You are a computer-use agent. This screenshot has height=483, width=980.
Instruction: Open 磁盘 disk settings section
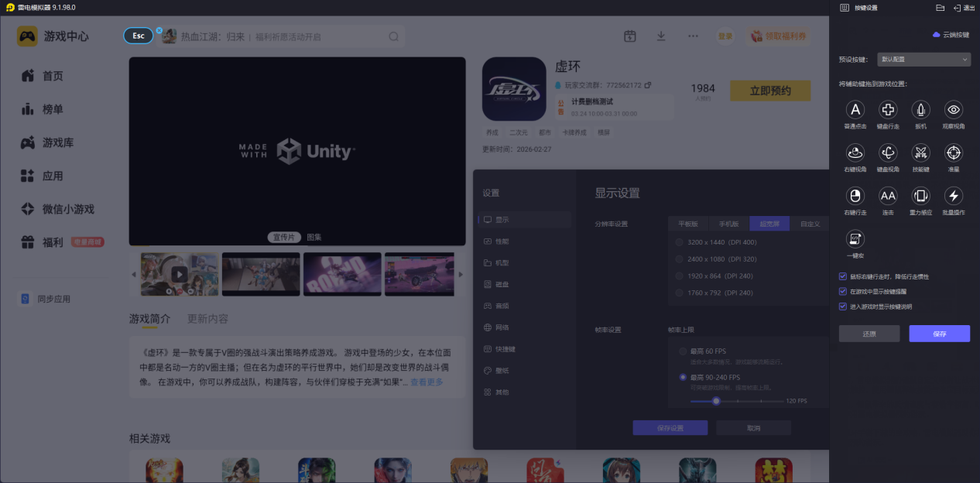[525, 284]
